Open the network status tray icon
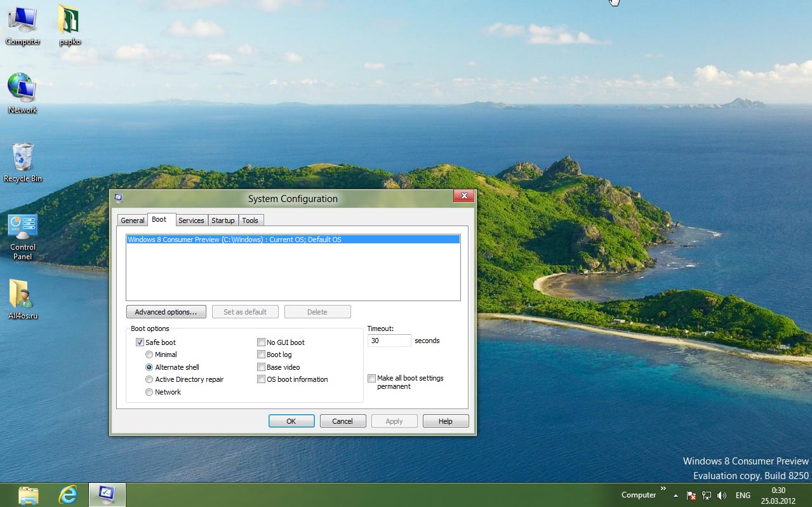This screenshot has width=812, height=507. pos(707,495)
